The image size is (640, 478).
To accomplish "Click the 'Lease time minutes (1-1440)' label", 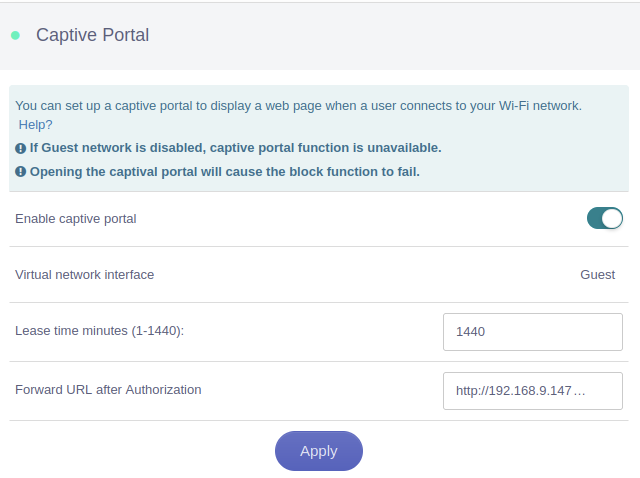I will [x=99, y=331].
